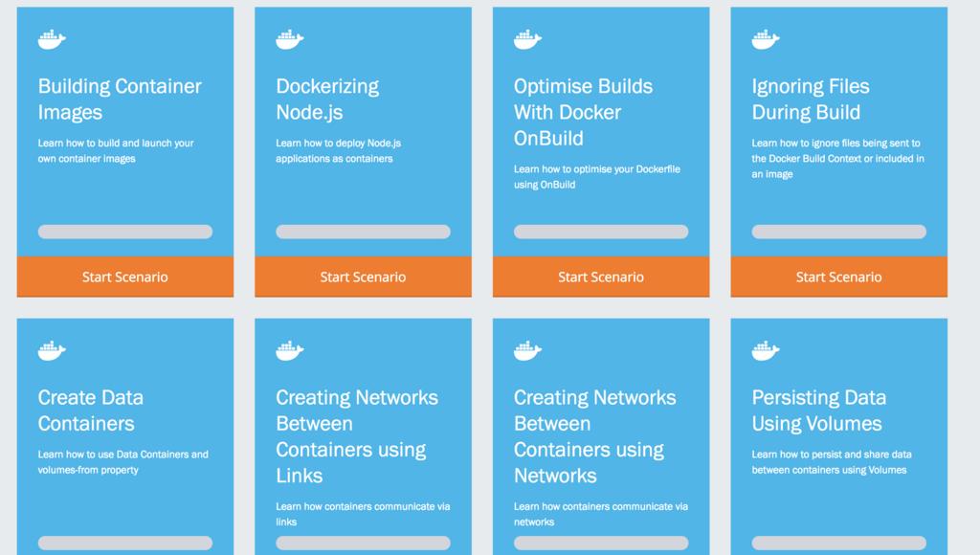Click the Docker whale icon on Create Data Containers card
The height and width of the screenshot is (555, 980).
coord(52,350)
